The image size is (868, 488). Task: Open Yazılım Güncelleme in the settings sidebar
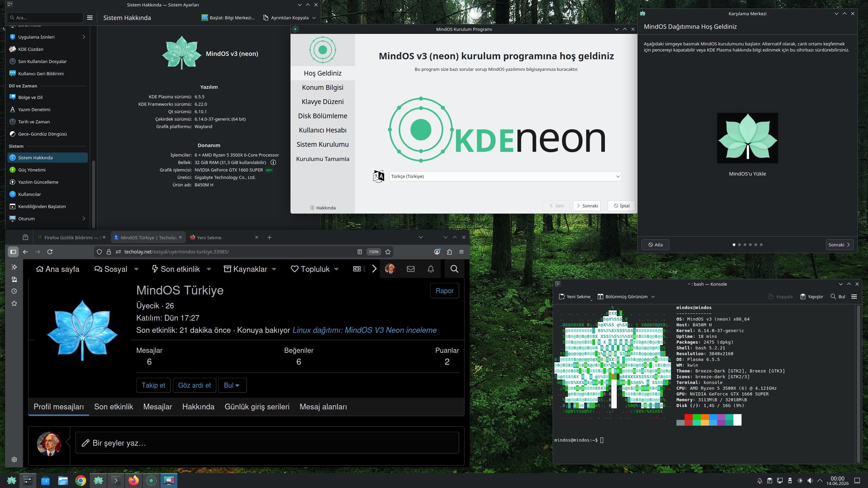point(47,182)
